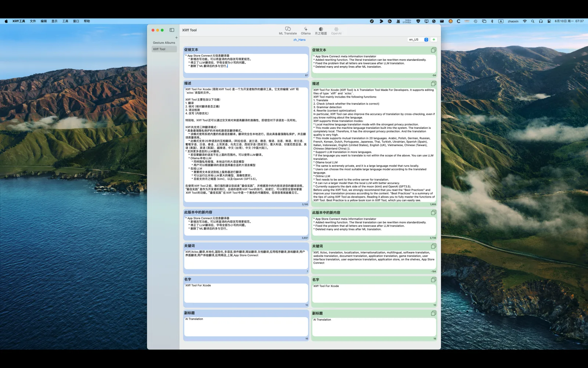The height and width of the screenshot is (368, 588).
Task: Click the English 名字 translation field
Action: (374, 293)
